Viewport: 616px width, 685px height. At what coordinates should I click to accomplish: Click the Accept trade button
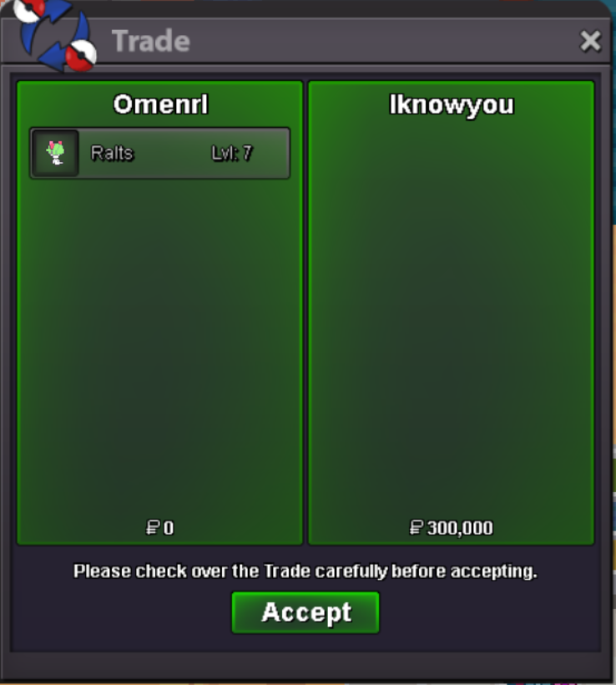305,612
